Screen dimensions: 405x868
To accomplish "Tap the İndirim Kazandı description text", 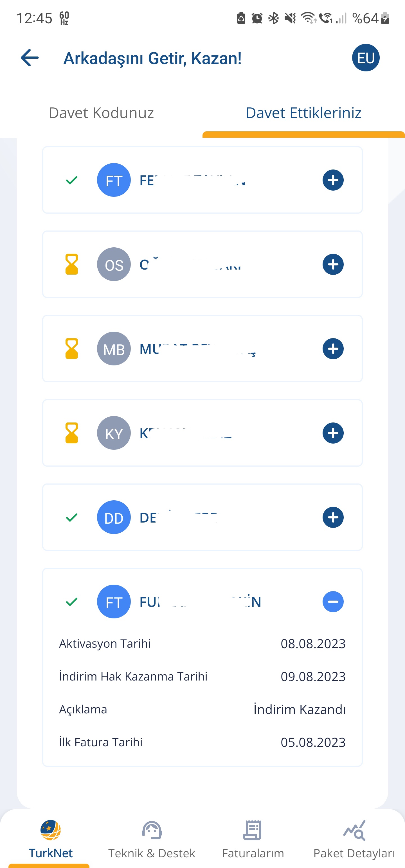I will [300, 709].
